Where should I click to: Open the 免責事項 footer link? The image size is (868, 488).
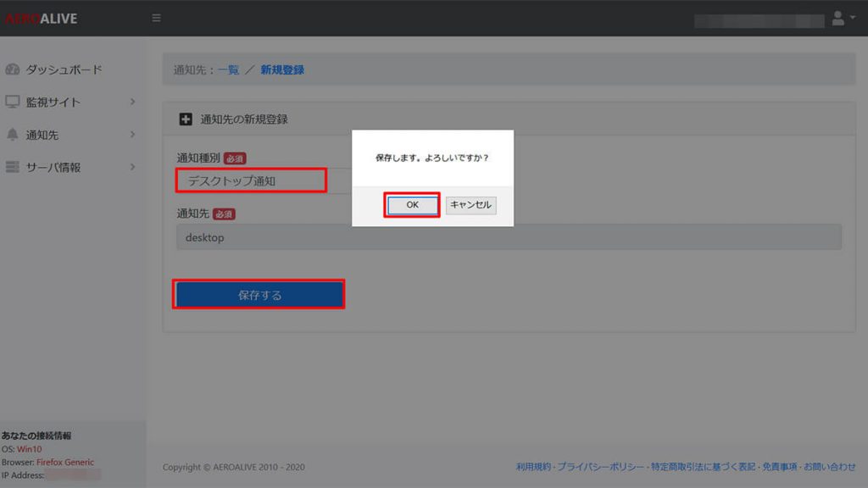[780, 467]
